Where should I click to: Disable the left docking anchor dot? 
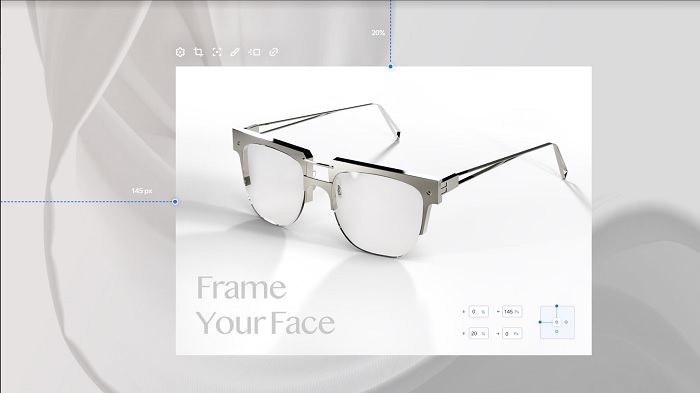click(x=540, y=322)
